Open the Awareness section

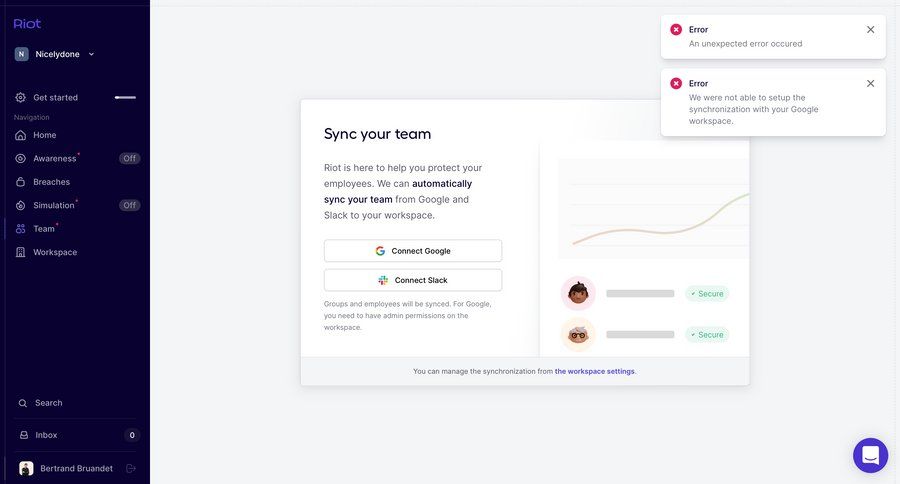[54, 158]
